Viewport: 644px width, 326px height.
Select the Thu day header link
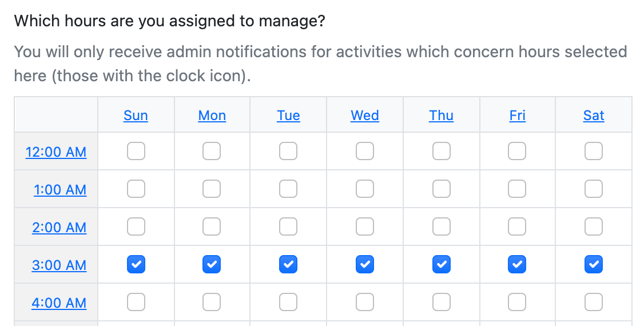tap(441, 116)
